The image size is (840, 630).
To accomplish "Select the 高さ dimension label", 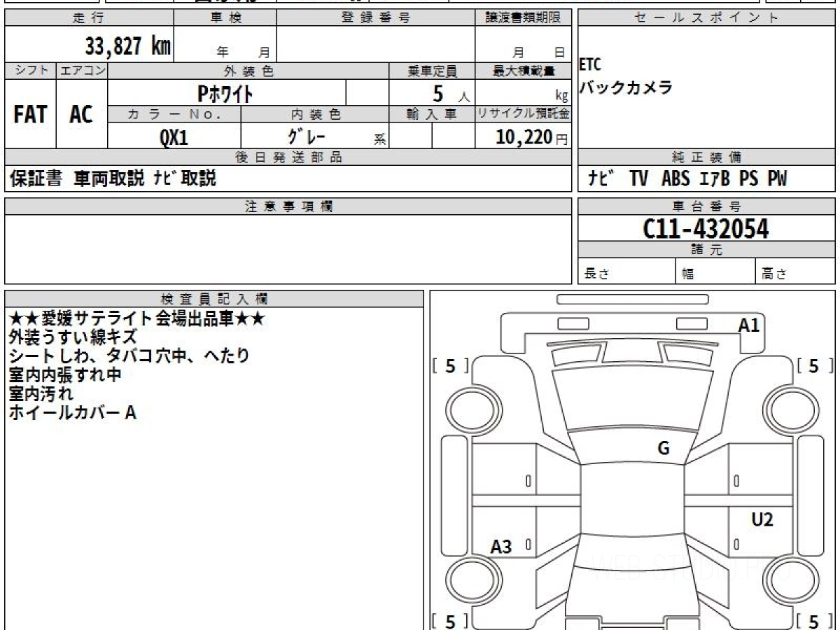I will pos(774,274).
